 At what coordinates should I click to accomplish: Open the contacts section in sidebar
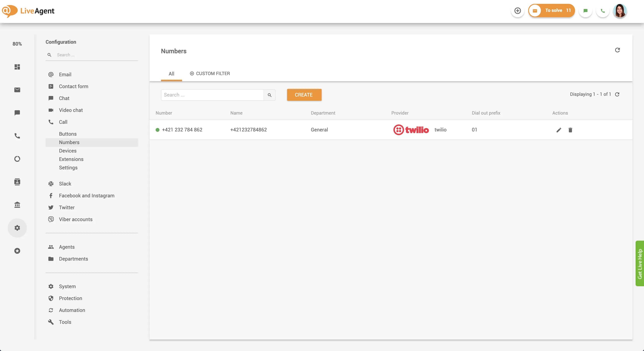coord(17,182)
